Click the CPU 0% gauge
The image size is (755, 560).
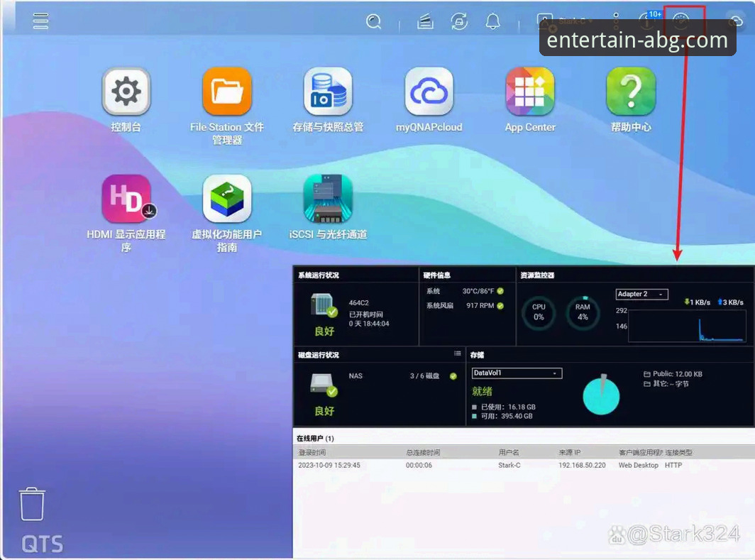(539, 312)
